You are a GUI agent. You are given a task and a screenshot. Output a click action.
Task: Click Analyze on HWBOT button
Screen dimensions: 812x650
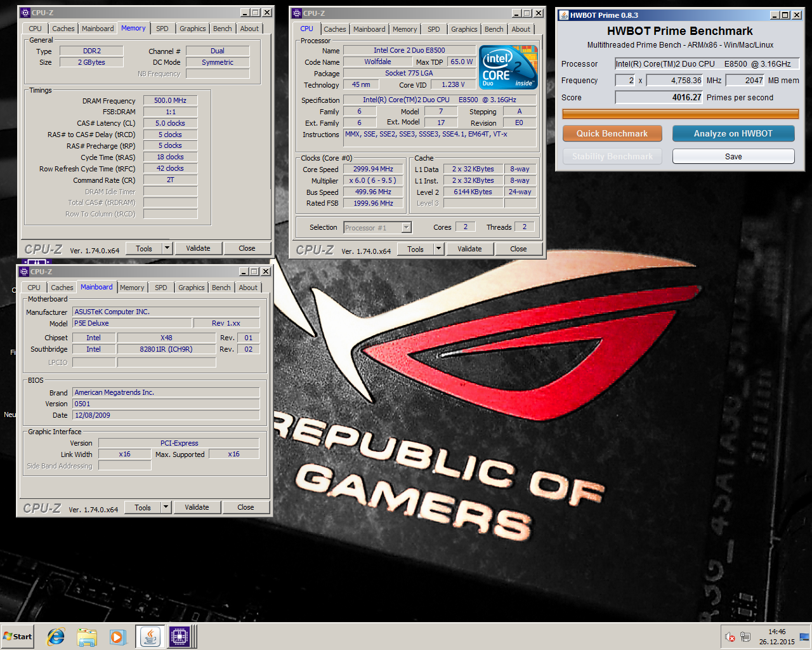pyautogui.click(x=733, y=133)
